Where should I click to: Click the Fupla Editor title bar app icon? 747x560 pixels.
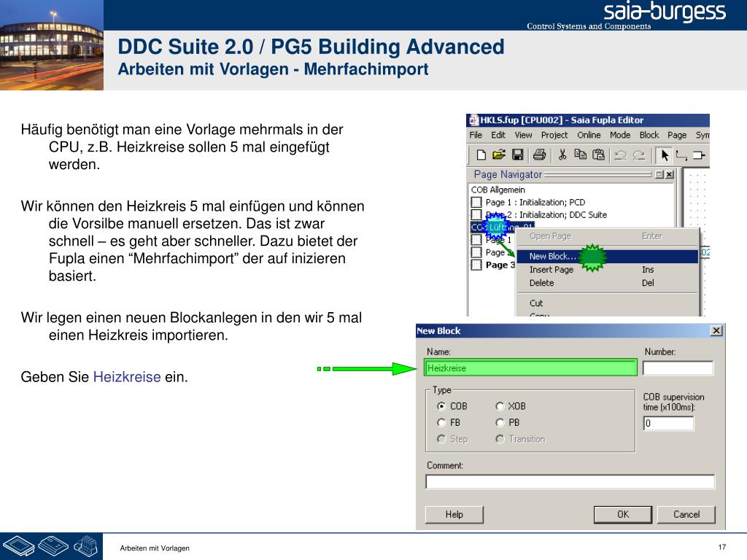(x=473, y=120)
